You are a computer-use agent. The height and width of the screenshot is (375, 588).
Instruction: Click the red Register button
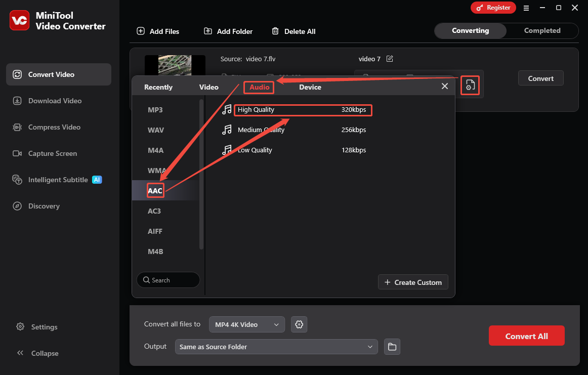493,8
